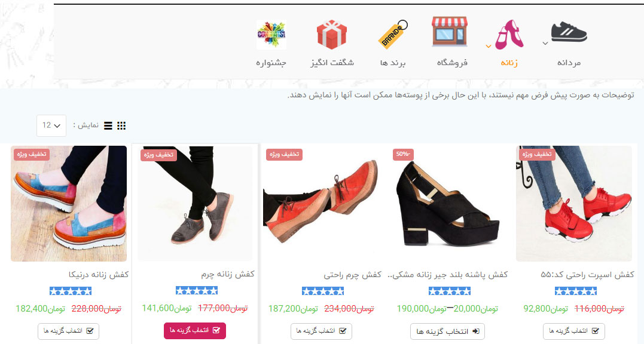The image size is (644, 344).
Task: Open the men's sneaker icon category
Action: click(x=569, y=32)
